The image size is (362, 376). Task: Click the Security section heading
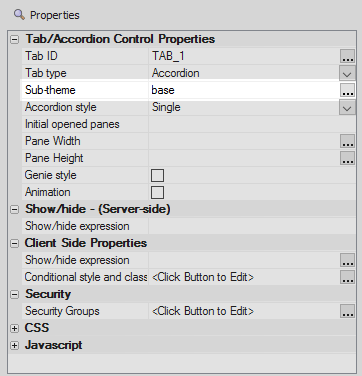[x=48, y=294]
